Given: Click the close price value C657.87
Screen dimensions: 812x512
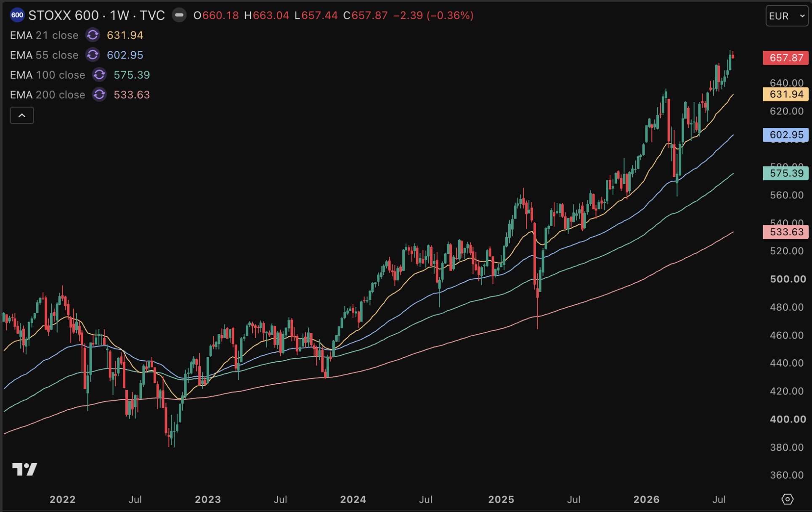Looking at the screenshot, I should 365,16.
